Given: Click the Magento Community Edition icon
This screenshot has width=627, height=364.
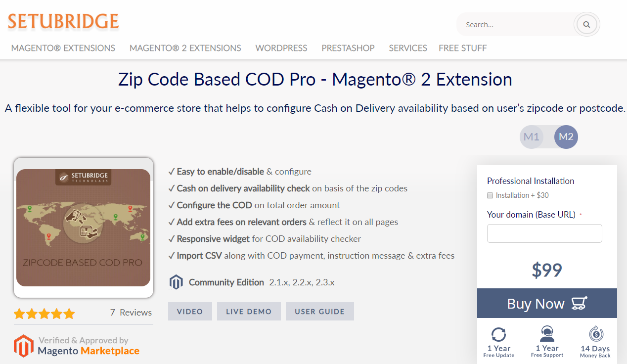Looking at the screenshot, I should [x=177, y=281].
